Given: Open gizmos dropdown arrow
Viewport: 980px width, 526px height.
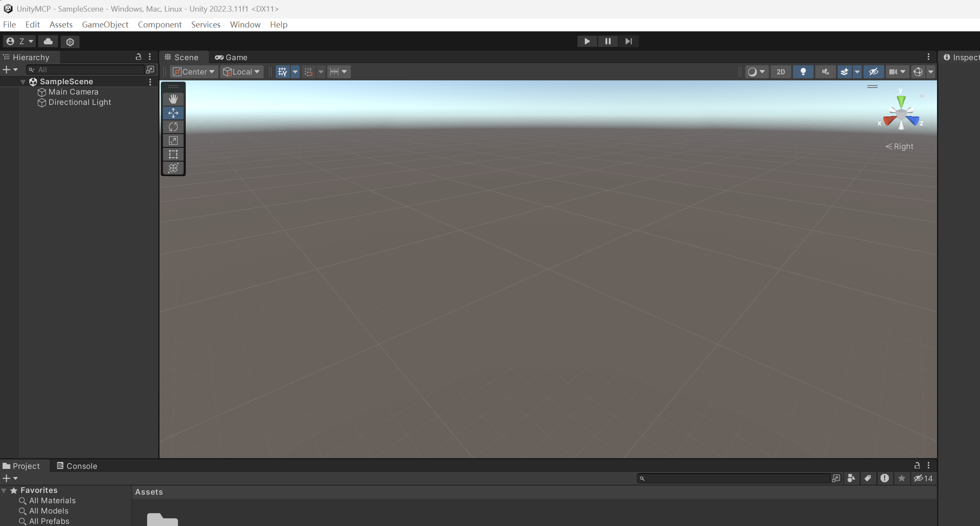Looking at the screenshot, I should coord(931,72).
